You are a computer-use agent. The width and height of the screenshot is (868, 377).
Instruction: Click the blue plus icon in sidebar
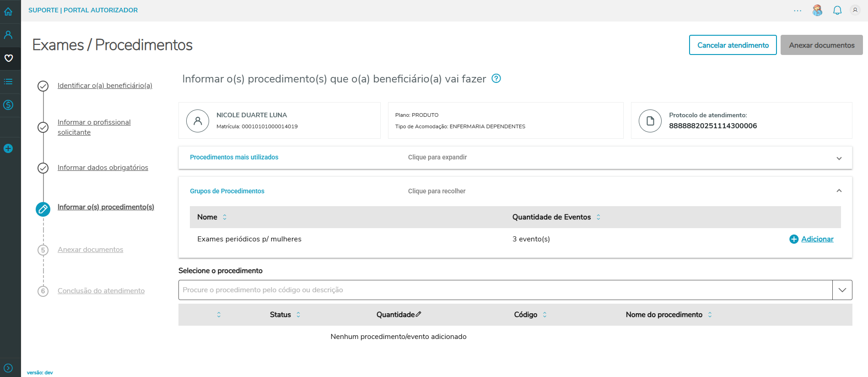pos(8,148)
